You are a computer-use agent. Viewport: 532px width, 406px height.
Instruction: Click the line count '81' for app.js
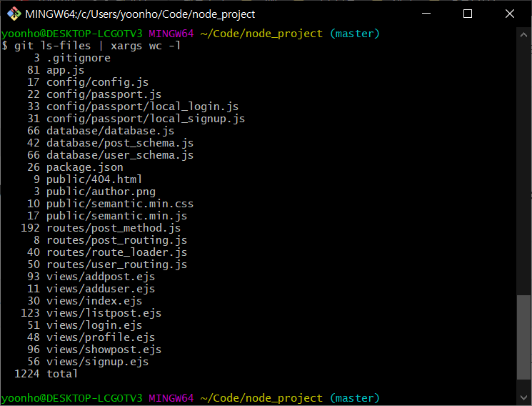click(34, 70)
